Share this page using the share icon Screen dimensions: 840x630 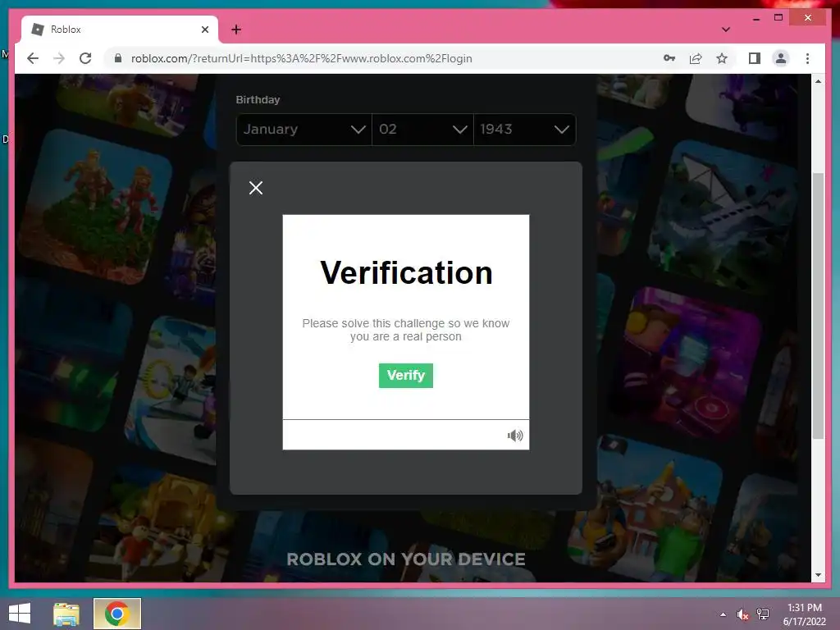696,58
